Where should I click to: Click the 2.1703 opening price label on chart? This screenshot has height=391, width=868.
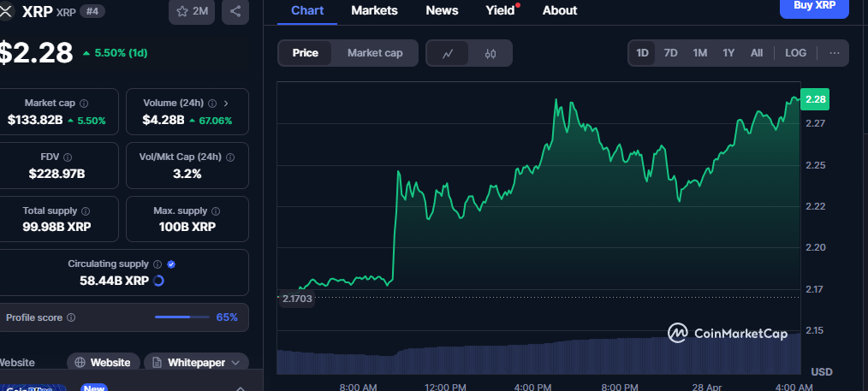pos(297,299)
